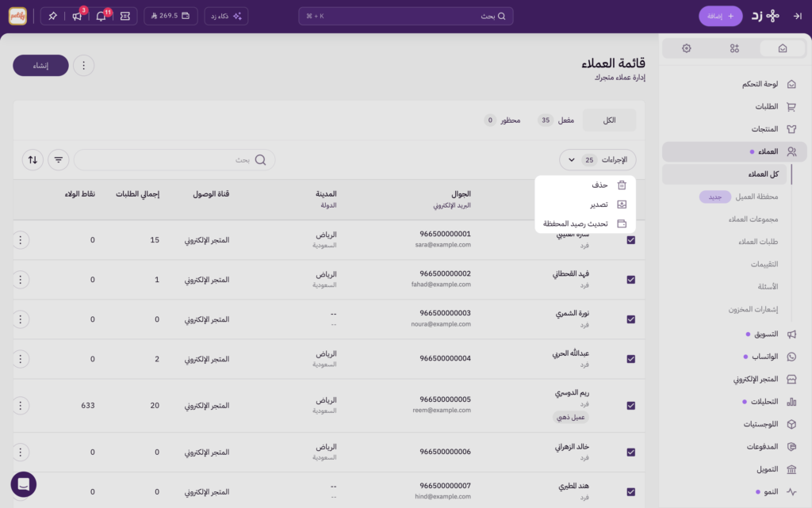Click the Zid logo
Viewport: 812px width, 508px height.
pos(765,16)
